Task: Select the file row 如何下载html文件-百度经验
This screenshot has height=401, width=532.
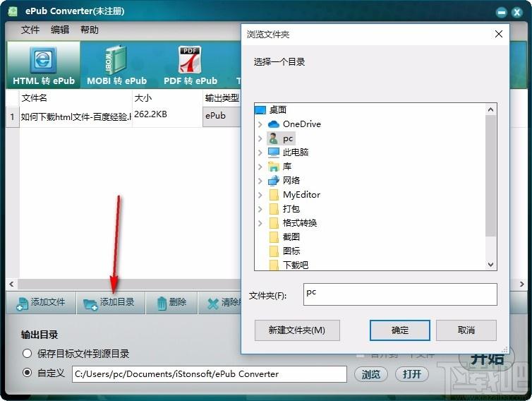Action: click(x=75, y=117)
